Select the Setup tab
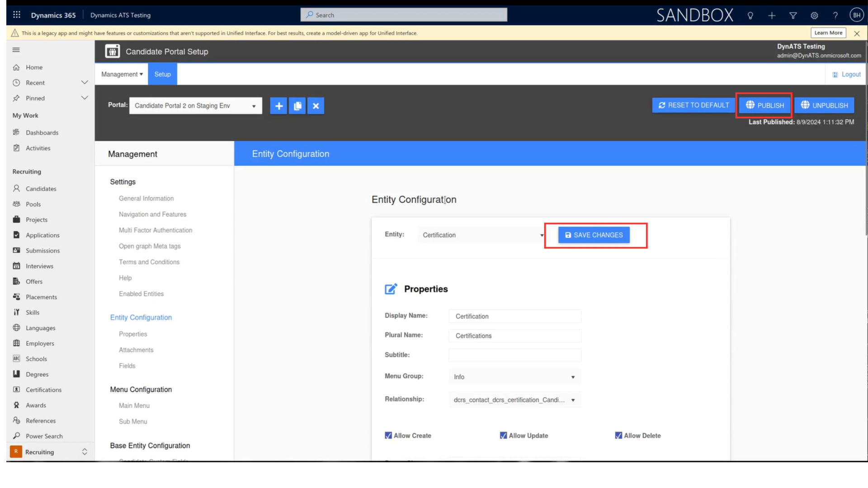868x488 pixels. tap(162, 74)
